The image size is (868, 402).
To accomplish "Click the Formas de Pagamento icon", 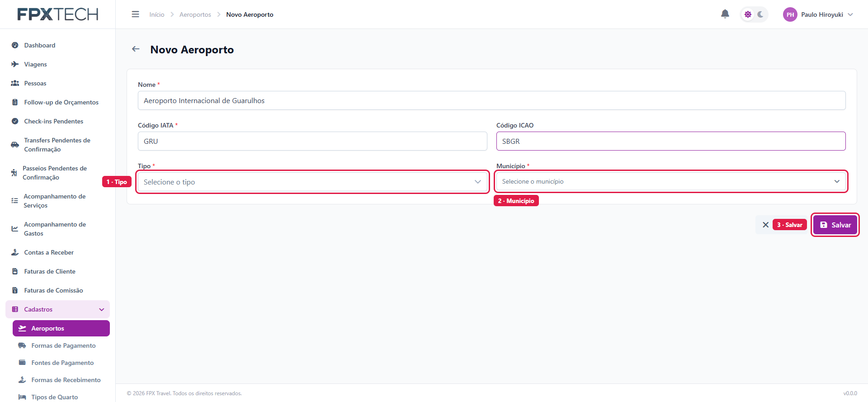I will [22, 345].
